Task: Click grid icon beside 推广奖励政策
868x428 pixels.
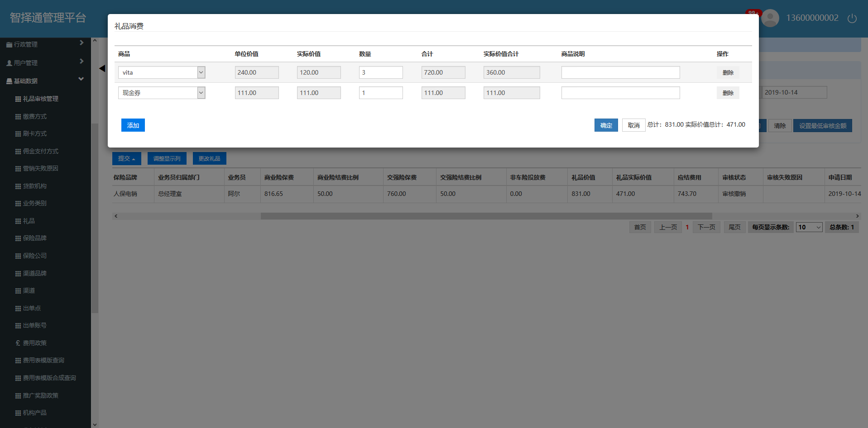Action: coord(18,396)
